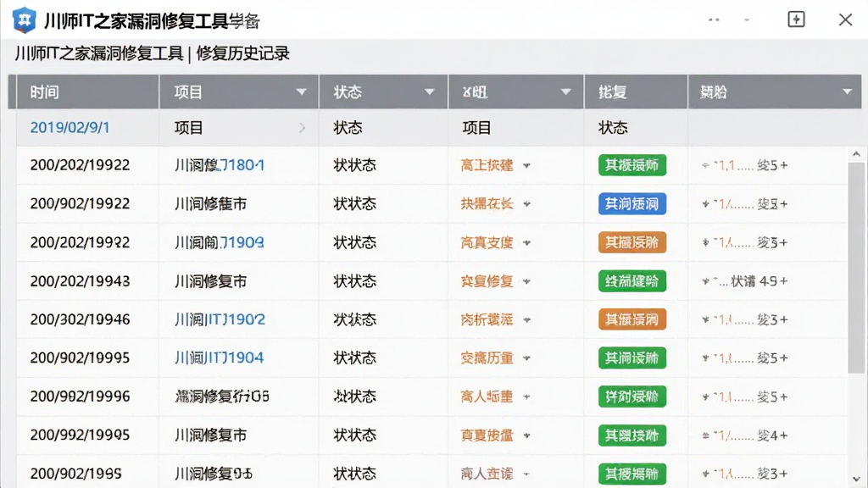The height and width of the screenshot is (488, 868).
Task: Click the orange badge in the 200/302/19946 row
Action: pos(632,319)
